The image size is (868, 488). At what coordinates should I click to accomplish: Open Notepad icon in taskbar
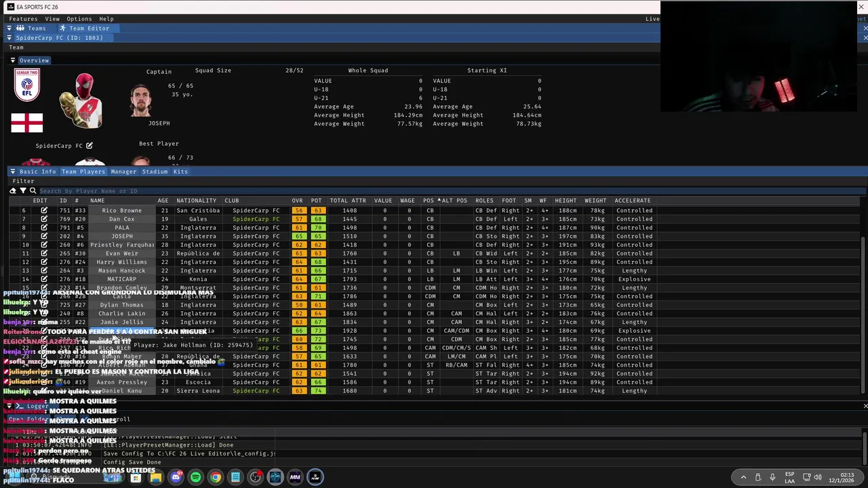235,477
